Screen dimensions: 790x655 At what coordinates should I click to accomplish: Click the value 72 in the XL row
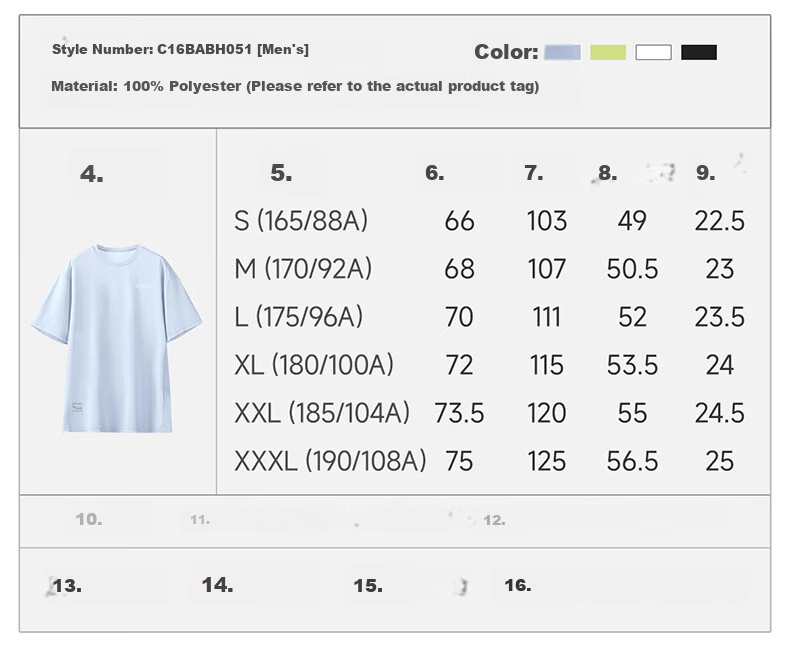tap(459, 365)
